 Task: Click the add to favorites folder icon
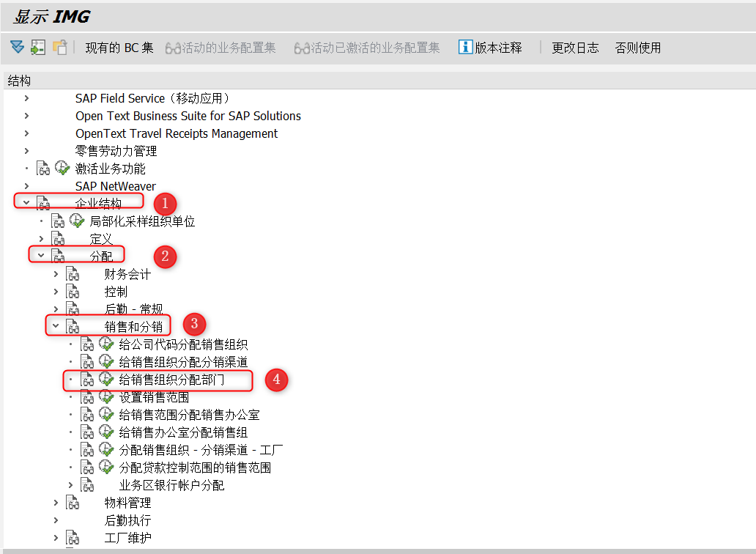coord(60,47)
